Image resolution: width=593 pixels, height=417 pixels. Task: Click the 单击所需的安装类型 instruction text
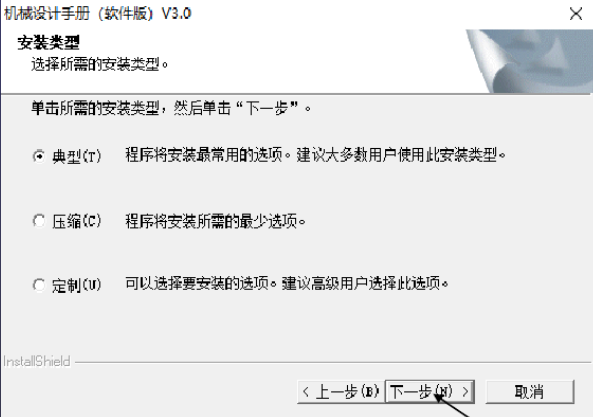pyautogui.click(x=171, y=109)
